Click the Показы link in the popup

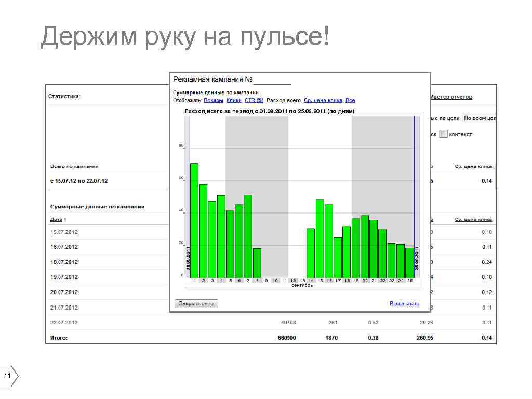[214, 100]
